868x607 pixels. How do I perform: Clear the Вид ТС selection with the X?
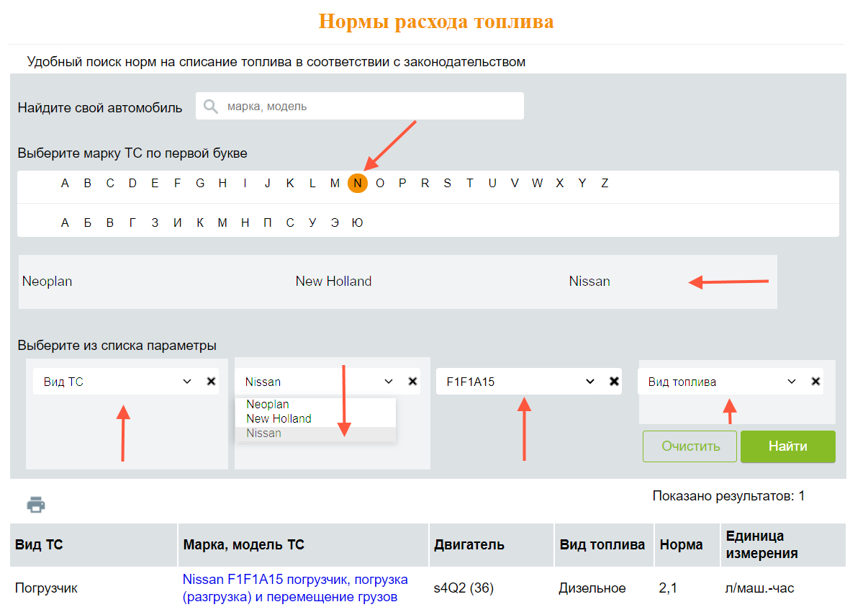(211, 382)
